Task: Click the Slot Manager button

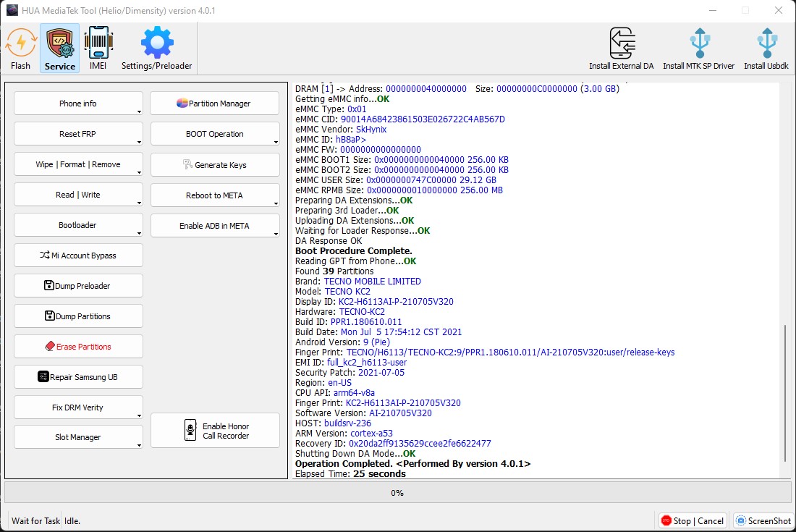Action: pyautogui.click(x=78, y=437)
